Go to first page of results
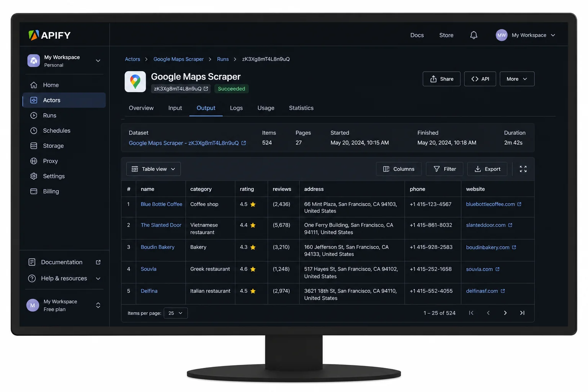588x392 pixels. [471, 313]
